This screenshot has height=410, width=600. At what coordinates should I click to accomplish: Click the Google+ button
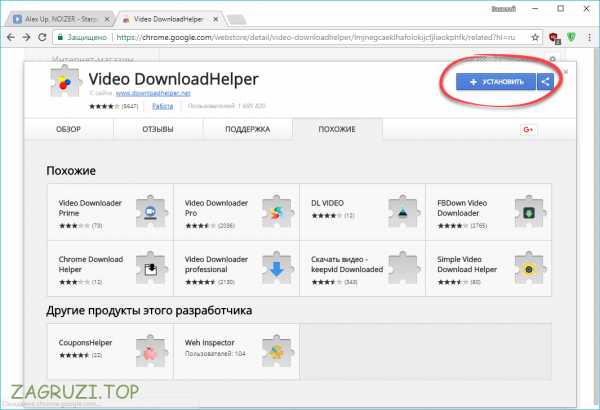[528, 129]
